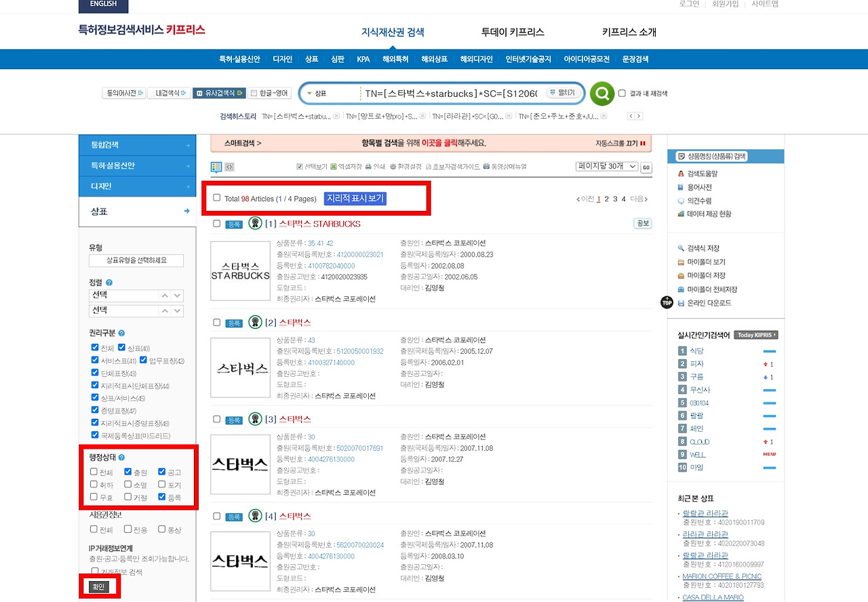Click 확인 button in the filter panel
This screenshot has height=602, width=868.
point(99,586)
